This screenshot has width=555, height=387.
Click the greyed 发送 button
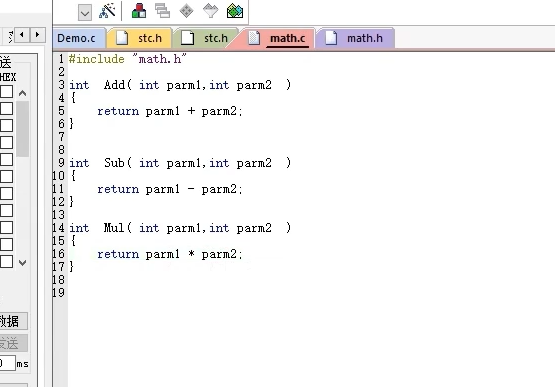[x=13, y=343]
